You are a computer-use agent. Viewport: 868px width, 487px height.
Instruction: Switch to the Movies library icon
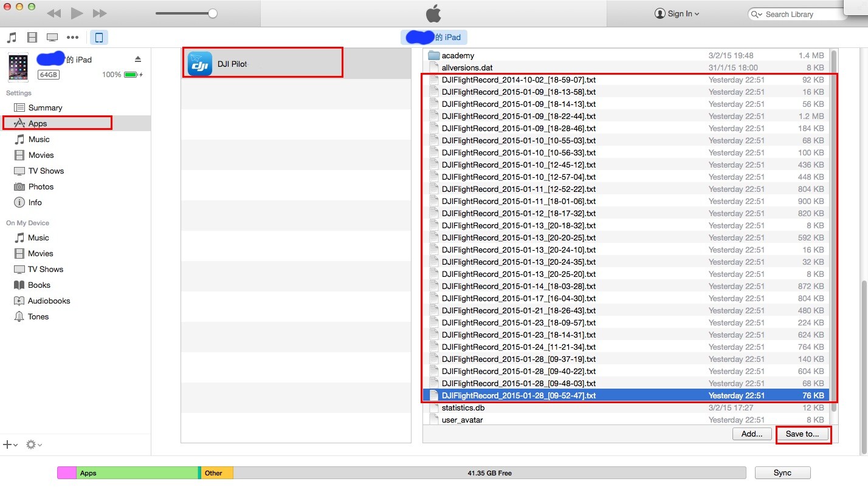point(32,38)
